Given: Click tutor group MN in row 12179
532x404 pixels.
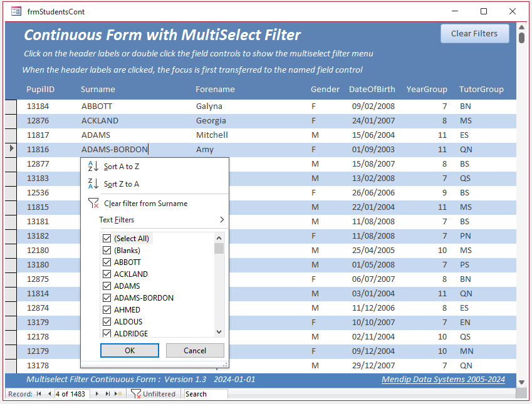Looking at the screenshot, I should coord(466,351).
